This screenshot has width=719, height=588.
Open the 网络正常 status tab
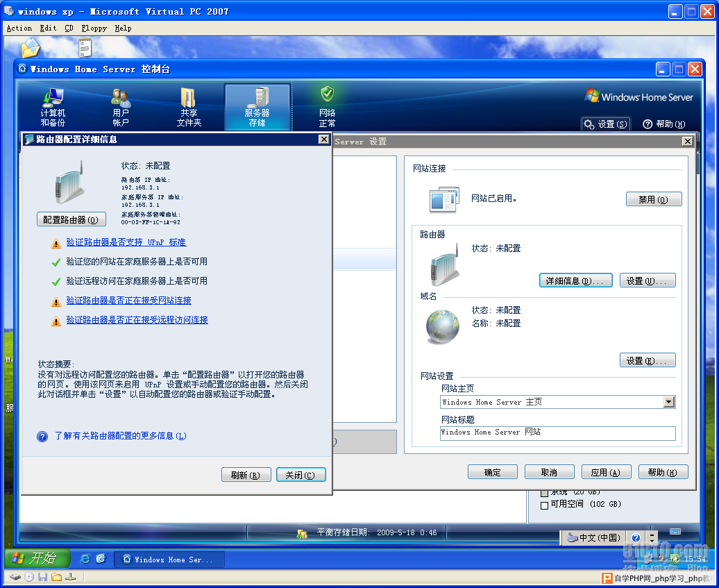point(327,107)
